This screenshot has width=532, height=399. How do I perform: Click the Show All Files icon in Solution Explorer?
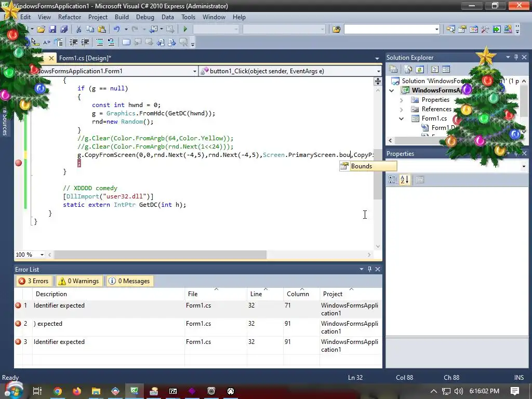408,69
